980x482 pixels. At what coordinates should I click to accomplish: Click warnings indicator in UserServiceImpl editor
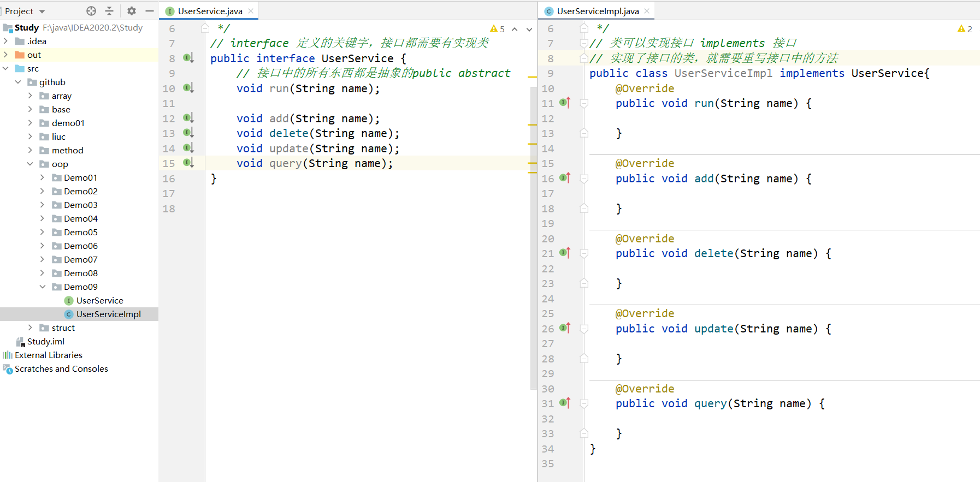click(965, 29)
